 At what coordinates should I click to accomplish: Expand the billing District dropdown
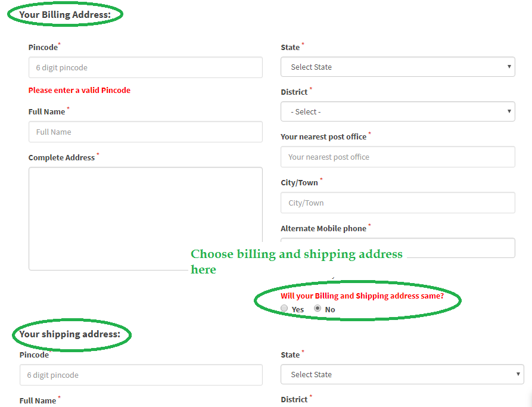[397, 111]
